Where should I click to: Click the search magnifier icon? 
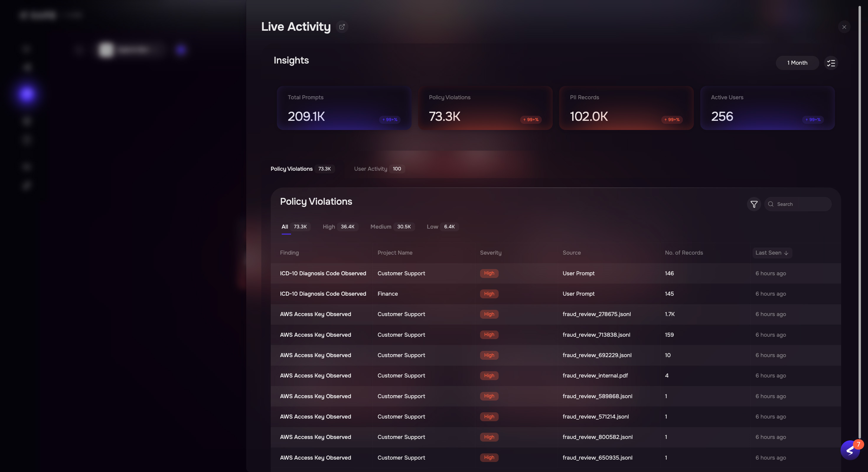coord(771,204)
